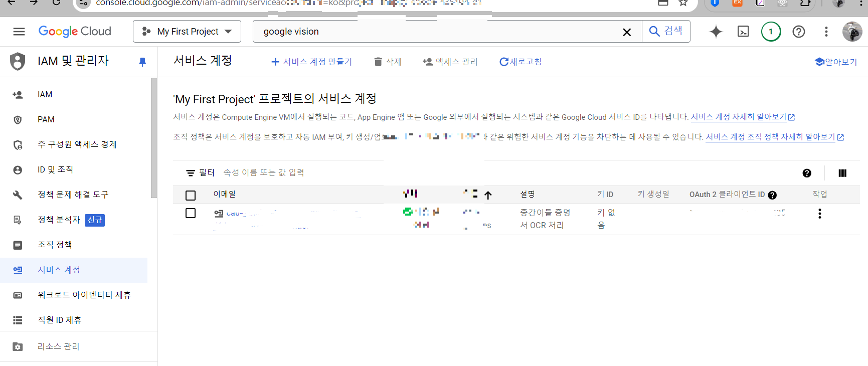
Task: Click the browser bookmark star icon
Action: [x=683, y=3]
